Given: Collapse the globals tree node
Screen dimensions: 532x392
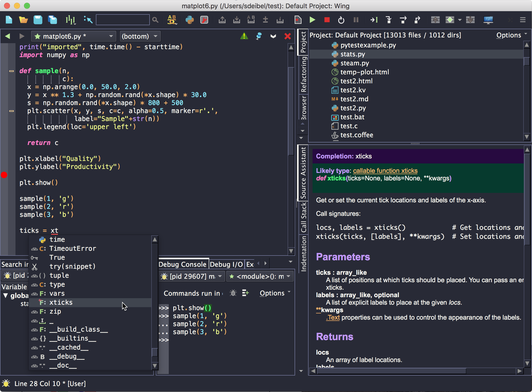Looking at the screenshot, I should tap(5, 296).
